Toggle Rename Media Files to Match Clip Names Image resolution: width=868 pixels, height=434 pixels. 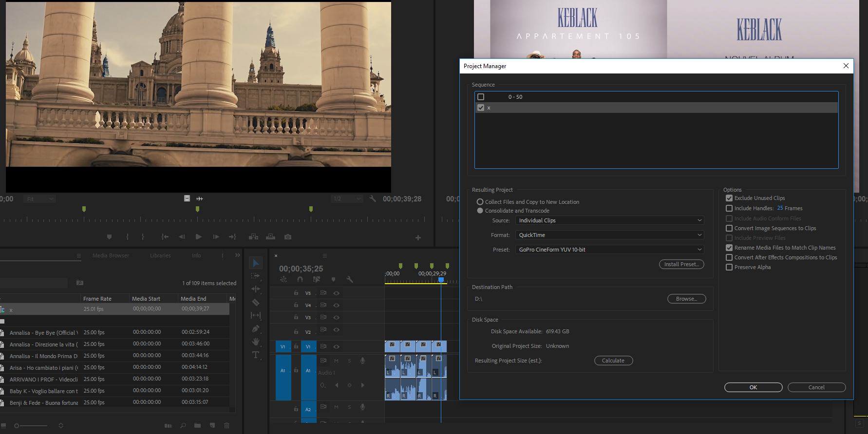[729, 248]
